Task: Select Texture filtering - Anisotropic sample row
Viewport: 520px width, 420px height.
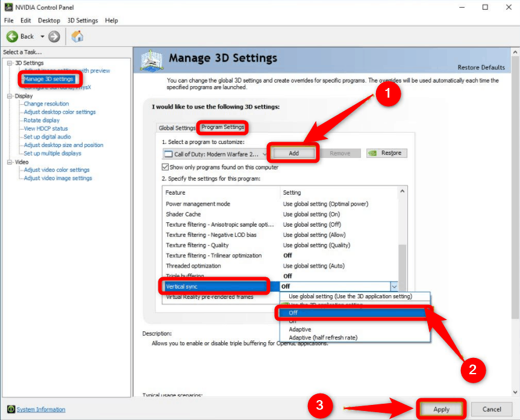Action: tap(280, 225)
